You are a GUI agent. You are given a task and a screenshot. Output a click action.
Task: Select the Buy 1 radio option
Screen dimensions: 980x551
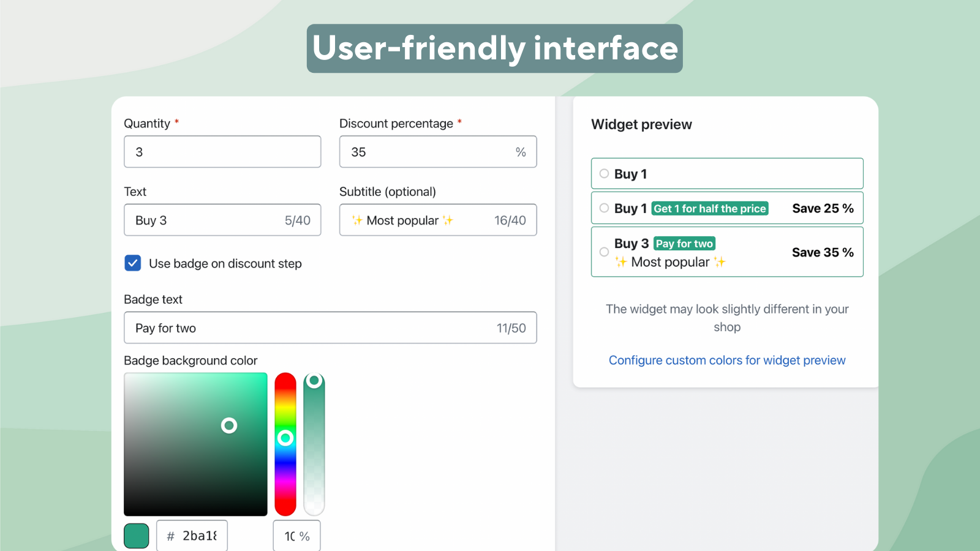click(x=604, y=174)
